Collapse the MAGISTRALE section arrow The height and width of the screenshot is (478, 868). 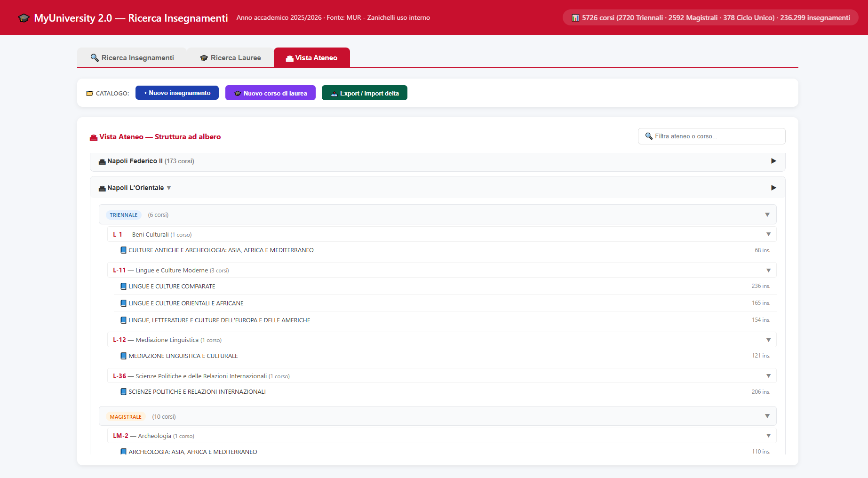coord(767,416)
